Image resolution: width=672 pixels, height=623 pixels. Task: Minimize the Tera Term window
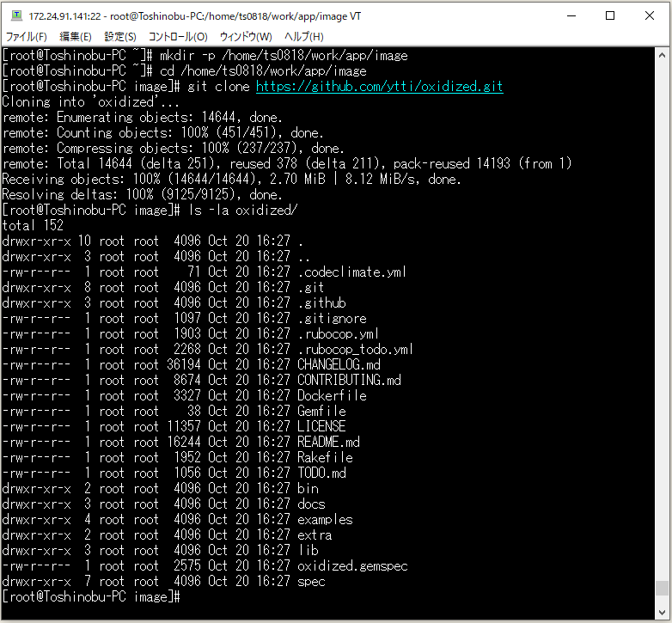coord(571,15)
